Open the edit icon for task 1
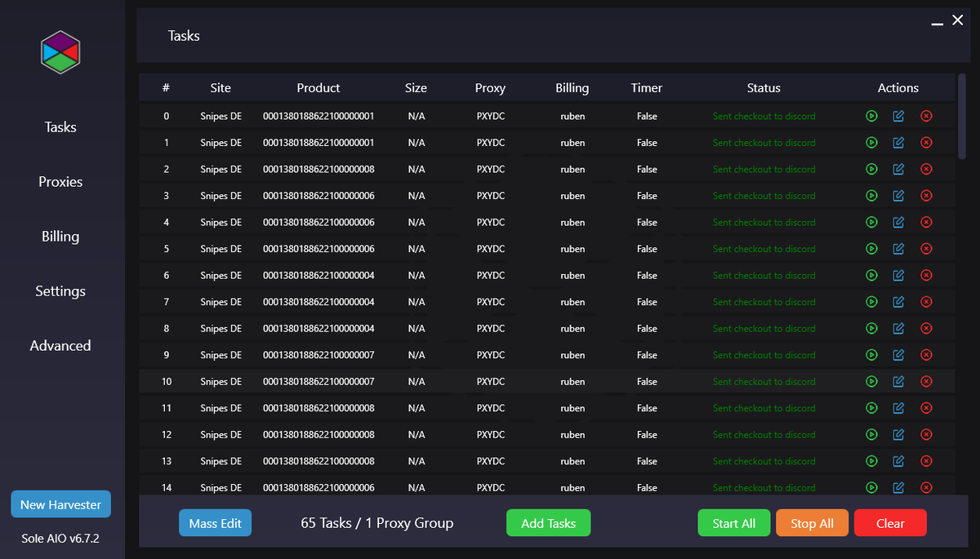 coord(898,143)
